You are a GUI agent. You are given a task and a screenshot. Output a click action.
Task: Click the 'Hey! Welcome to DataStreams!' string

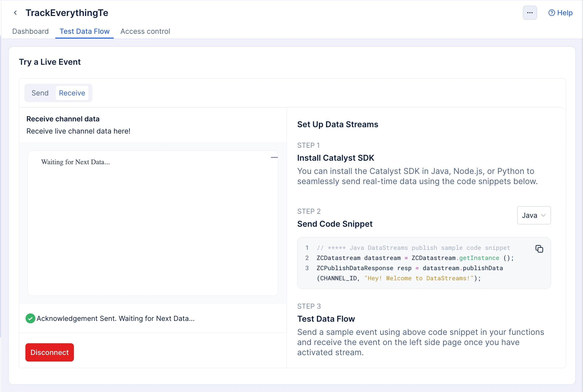[419, 278]
